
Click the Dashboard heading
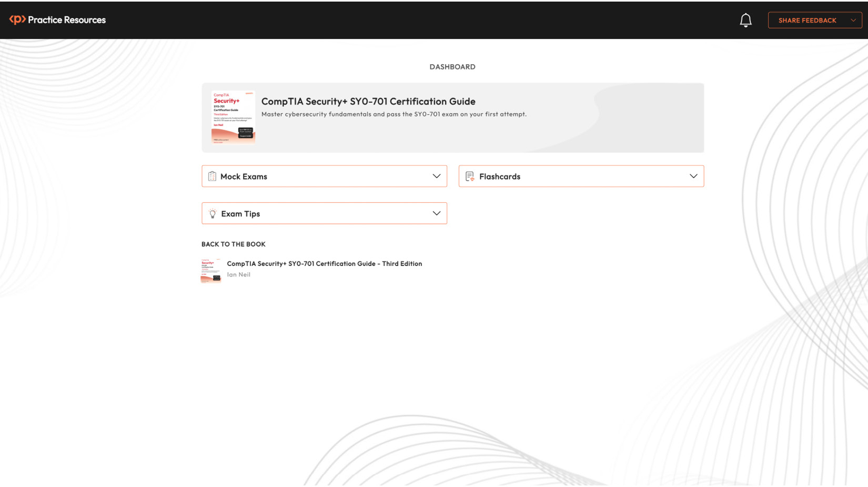coord(452,67)
